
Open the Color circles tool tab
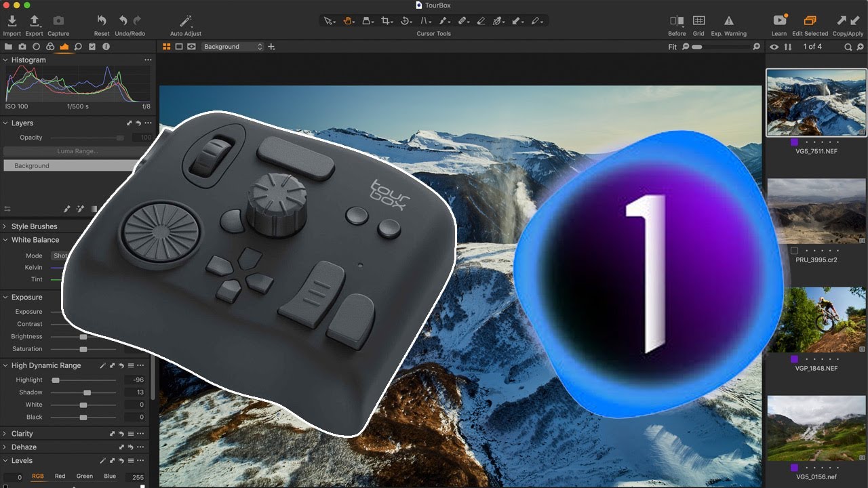[x=50, y=47]
